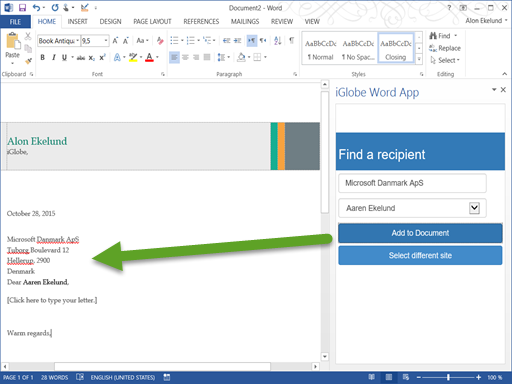Image resolution: width=512 pixels, height=384 pixels.
Task: Click the Word Help question mark icon
Action: [x=449, y=8]
